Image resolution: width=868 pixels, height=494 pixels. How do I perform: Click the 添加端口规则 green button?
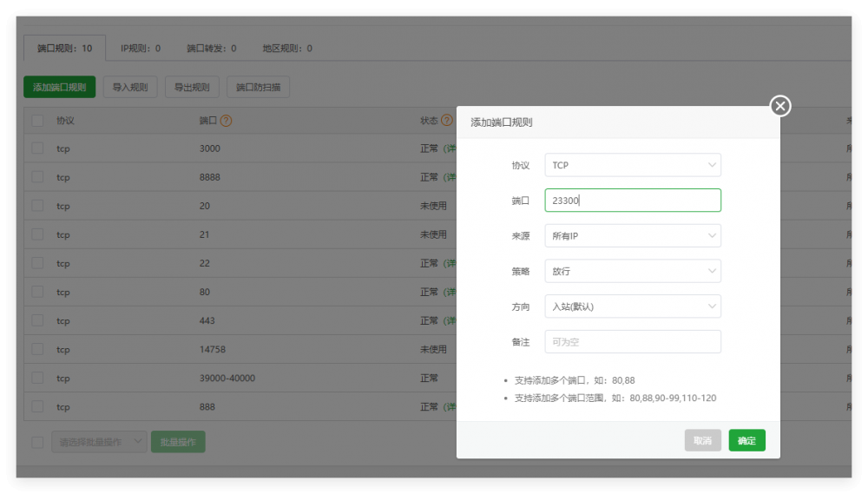[x=59, y=88]
